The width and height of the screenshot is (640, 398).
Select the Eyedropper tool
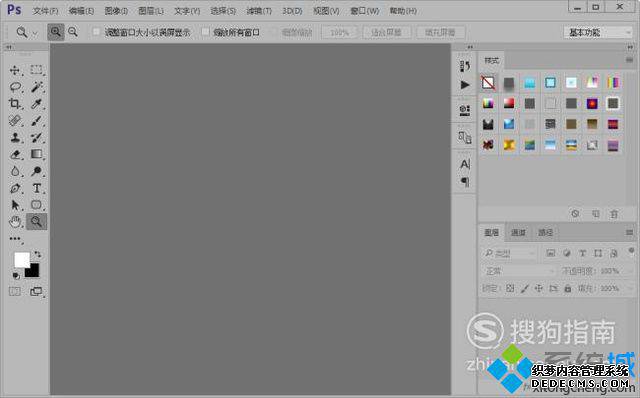point(36,104)
